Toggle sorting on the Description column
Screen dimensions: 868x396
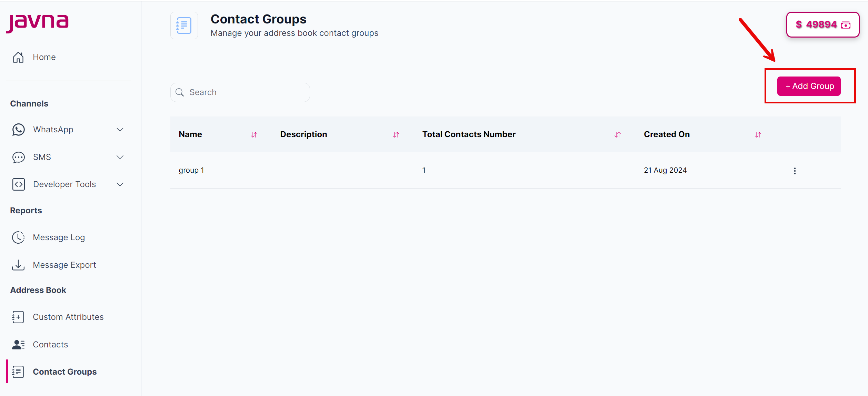pos(396,135)
